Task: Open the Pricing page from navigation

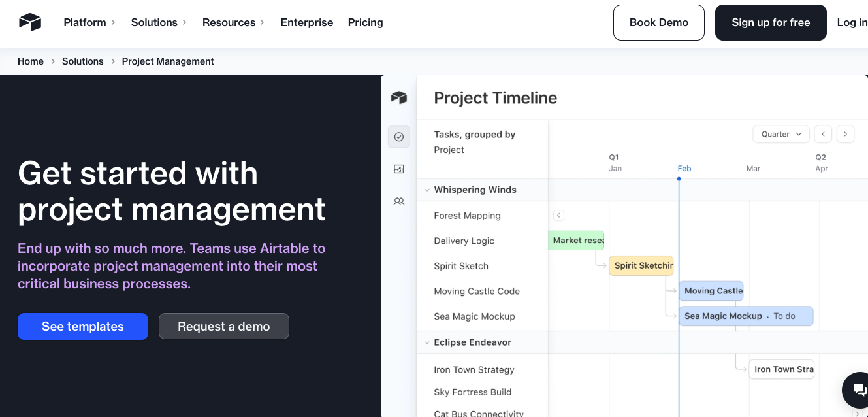Action: [365, 22]
